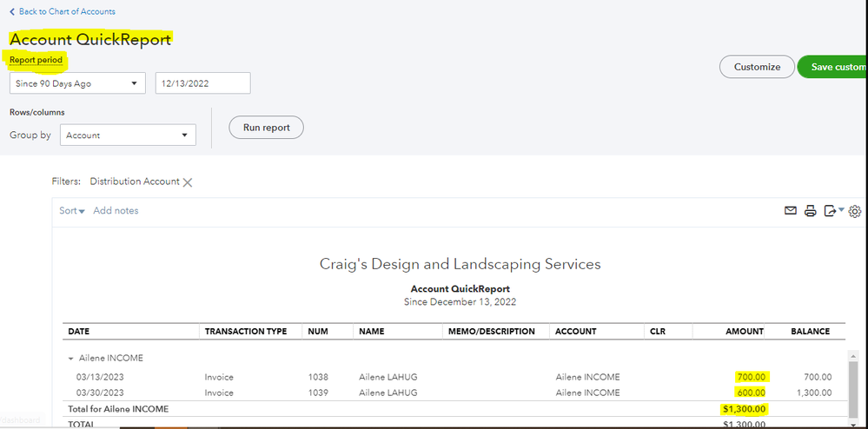
Task: Open the 03/30/2023 invoice date
Action: (x=100, y=393)
